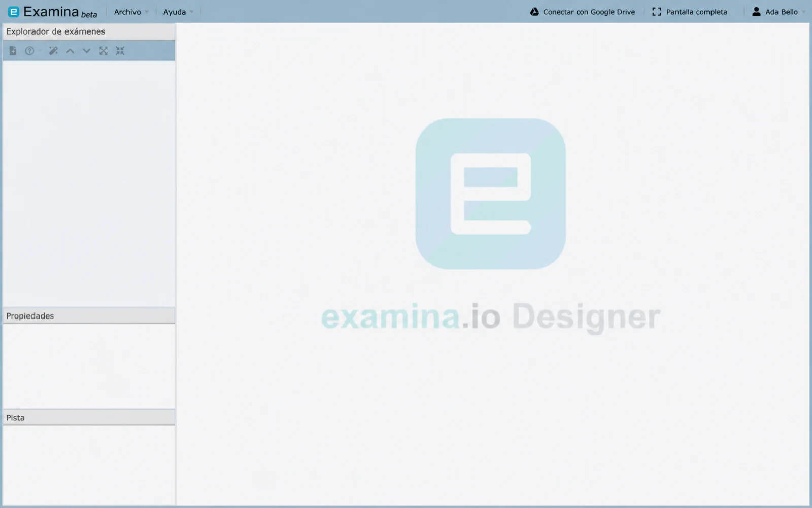The image size is (812, 508).
Task: Click the Archivo dropdown arrow
Action: click(147, 12)
